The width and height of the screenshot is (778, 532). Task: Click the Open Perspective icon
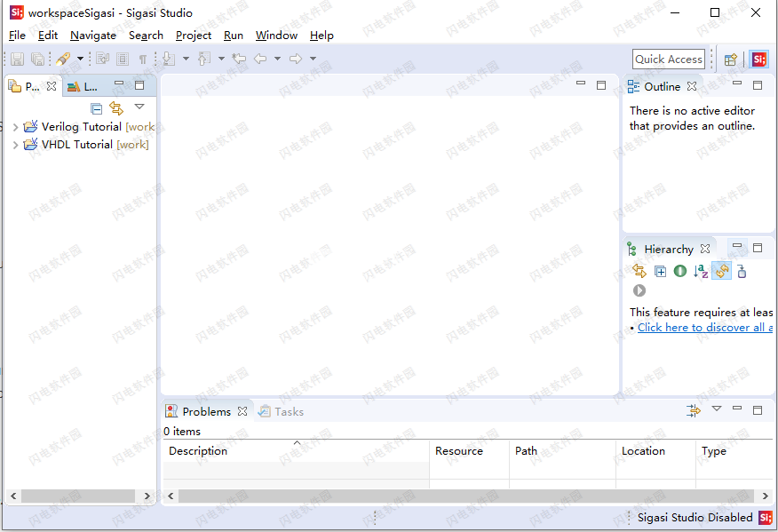(730, 60)
